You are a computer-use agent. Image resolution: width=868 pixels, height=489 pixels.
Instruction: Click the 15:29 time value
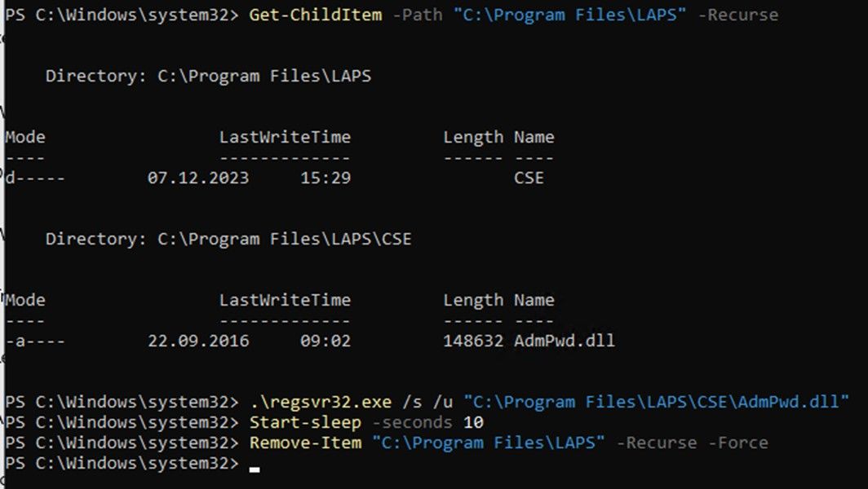[325, 178]
